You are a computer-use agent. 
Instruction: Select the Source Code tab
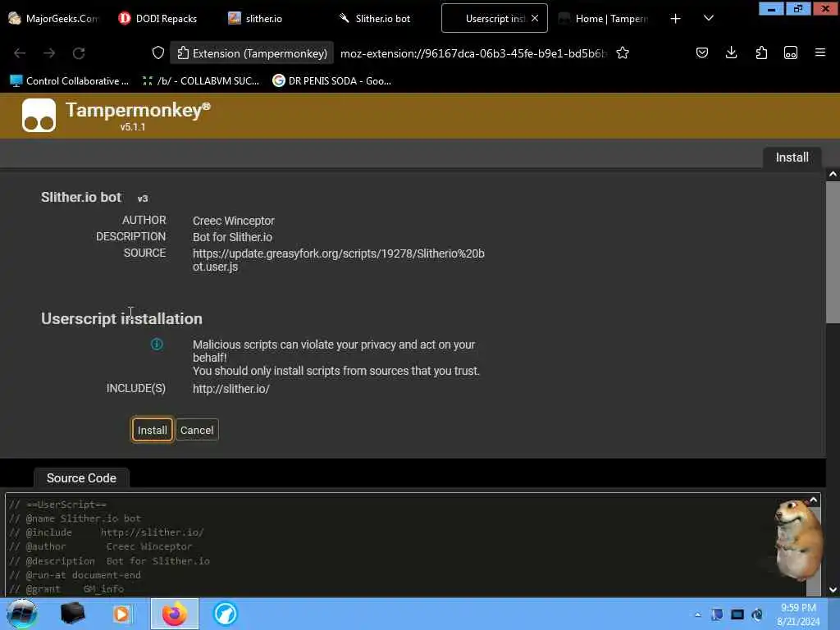[x=81, y=478]
